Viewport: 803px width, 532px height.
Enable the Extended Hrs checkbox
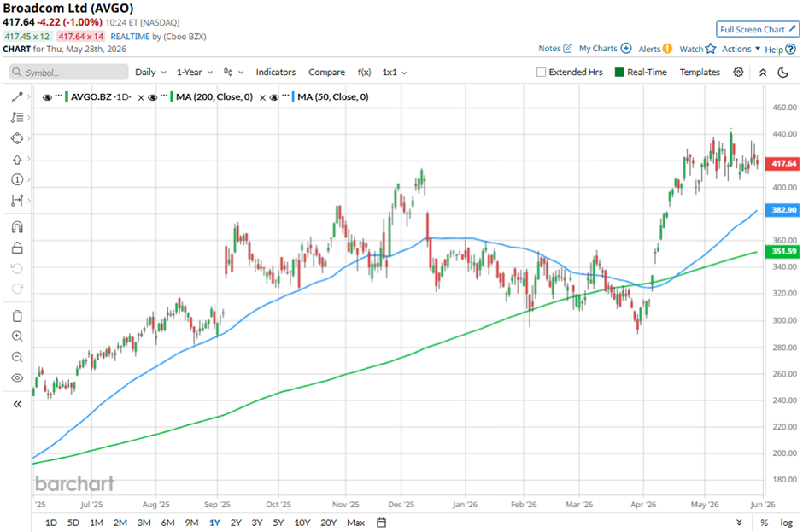(x=541, y=73)
